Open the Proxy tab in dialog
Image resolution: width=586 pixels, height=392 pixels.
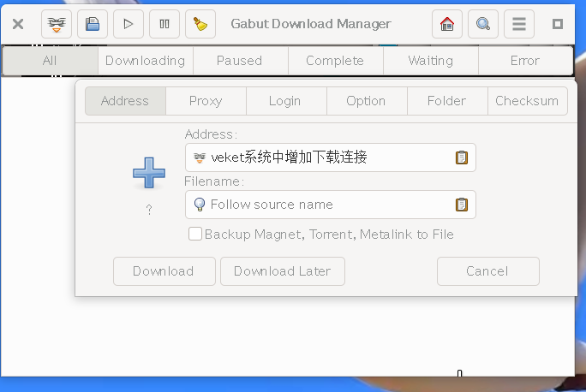coord(206,101)
